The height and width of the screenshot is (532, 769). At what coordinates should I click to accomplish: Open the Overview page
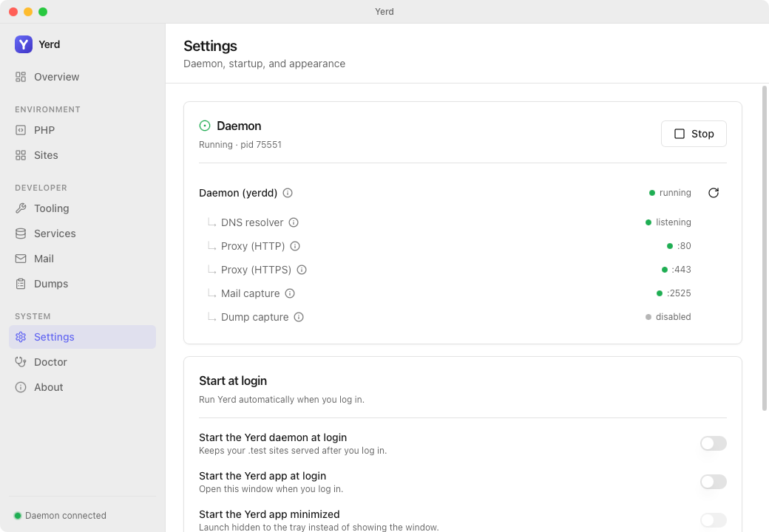(x=82, y=77)
